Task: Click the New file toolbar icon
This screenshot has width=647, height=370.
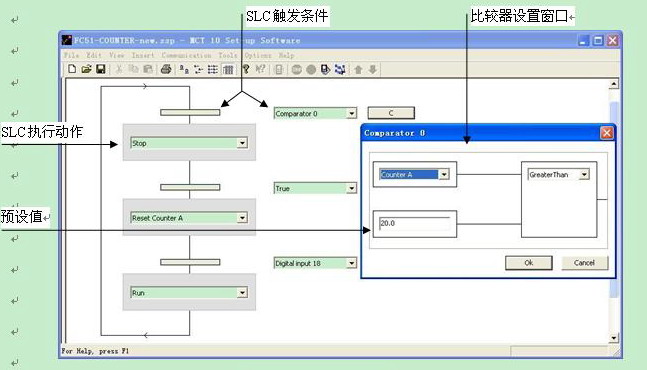Action: pyautogui.click(x=72, y=69)
